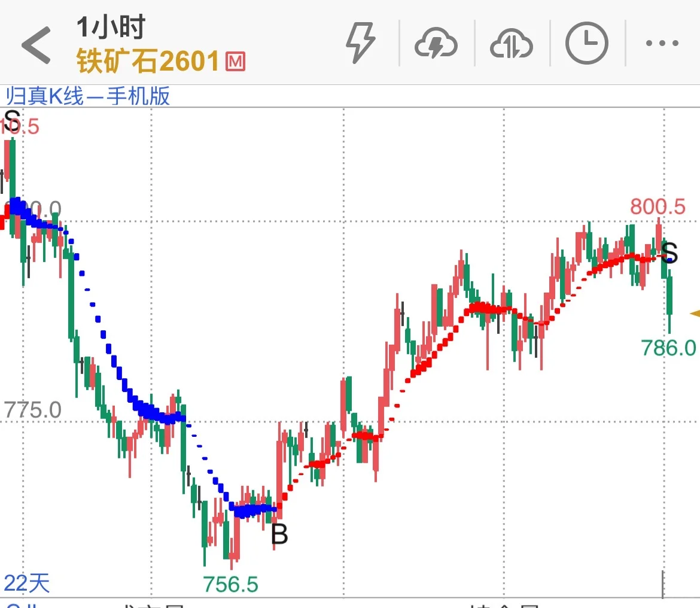Select the 800.5 high price label
This screenshot has height=608, width=700.
tap(657, 206)
